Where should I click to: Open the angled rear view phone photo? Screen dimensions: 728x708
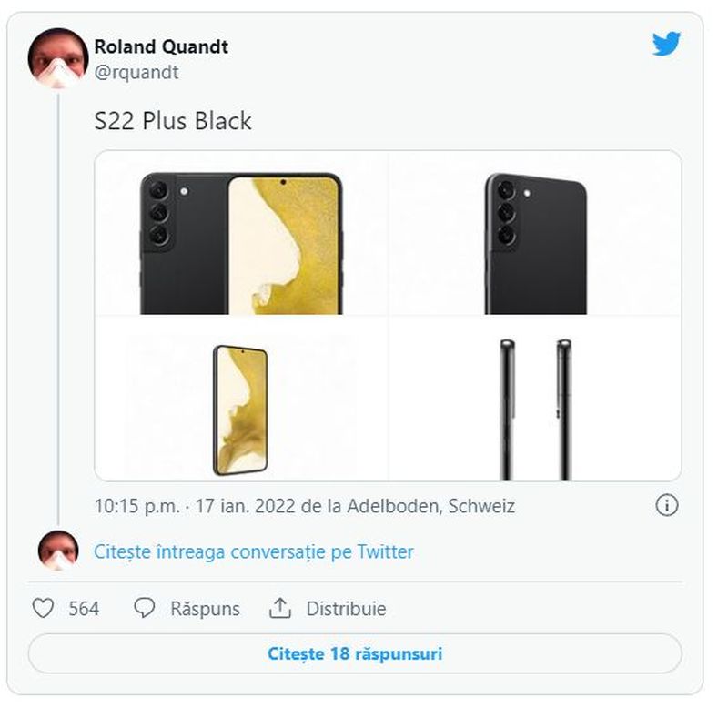point(535,233)
